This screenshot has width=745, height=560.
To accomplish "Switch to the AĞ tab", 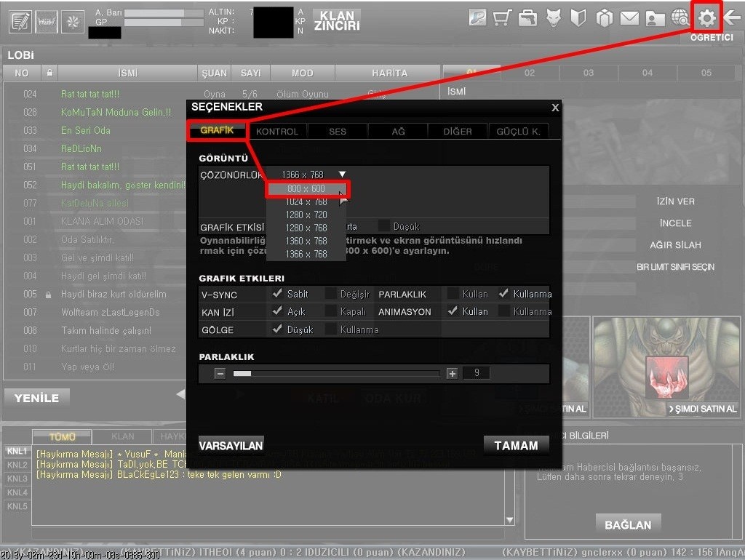I will (398, 132).
